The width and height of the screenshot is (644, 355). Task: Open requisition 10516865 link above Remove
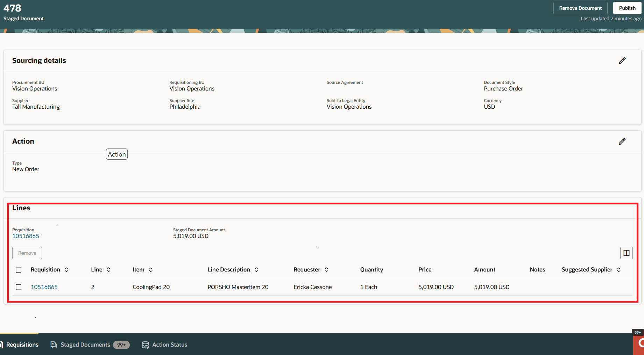coord(26,236)
